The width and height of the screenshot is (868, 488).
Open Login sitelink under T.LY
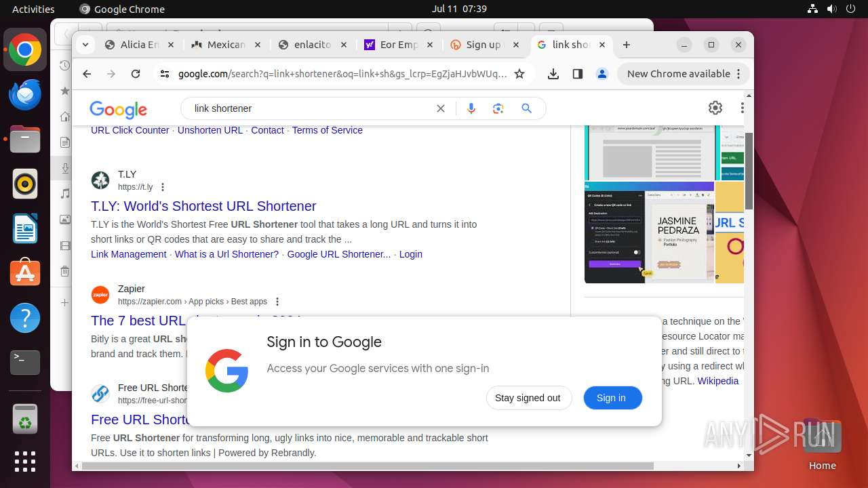411,254
